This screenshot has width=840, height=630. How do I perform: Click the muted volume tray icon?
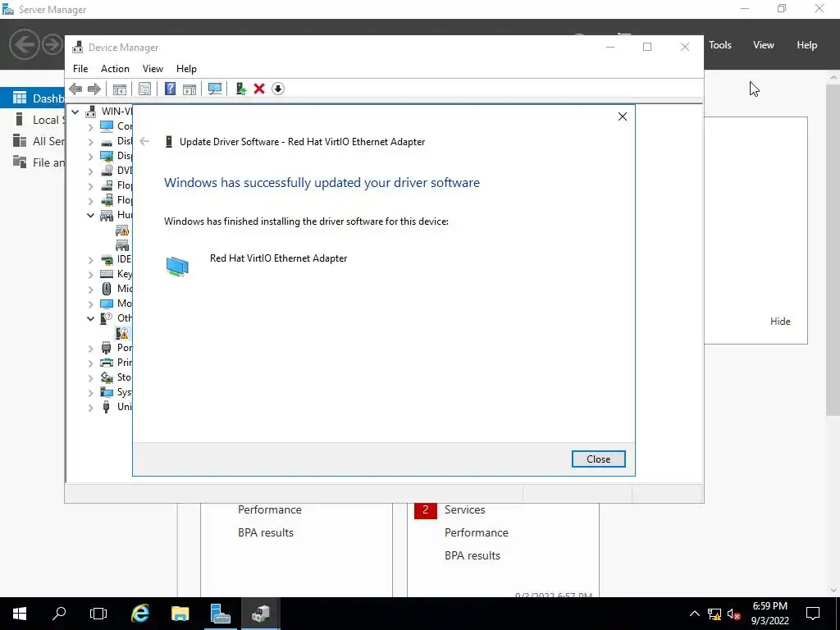(733, 614)
